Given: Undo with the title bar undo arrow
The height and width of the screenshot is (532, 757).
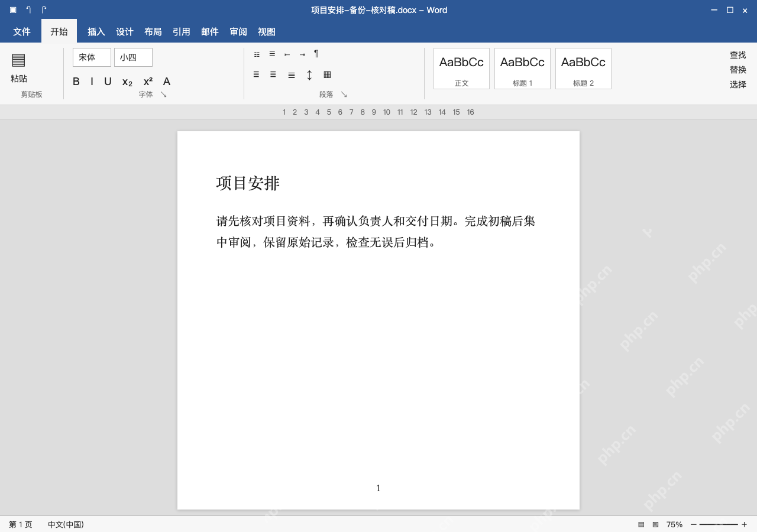Looking at the screenshot, I should click(28, 9).
